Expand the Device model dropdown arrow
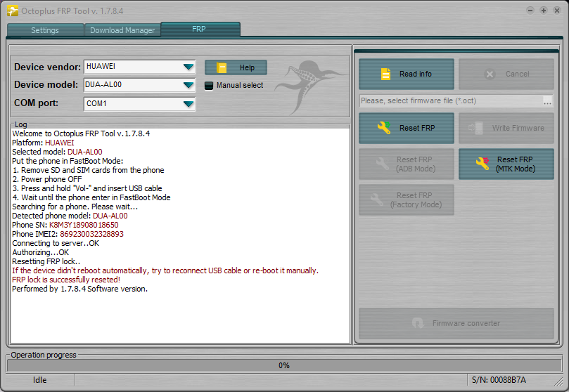This screenshot has height=392, width=569. click(188, 85)
